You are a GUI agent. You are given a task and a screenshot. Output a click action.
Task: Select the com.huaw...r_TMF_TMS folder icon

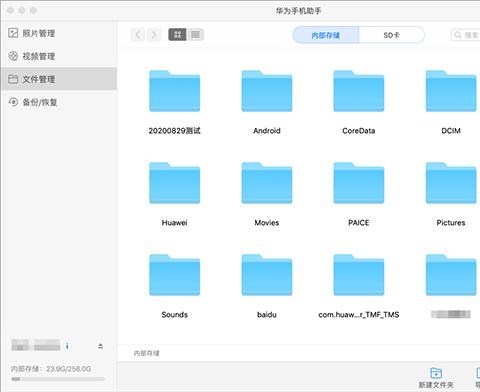pyautogui.click(x=359, y=275)
